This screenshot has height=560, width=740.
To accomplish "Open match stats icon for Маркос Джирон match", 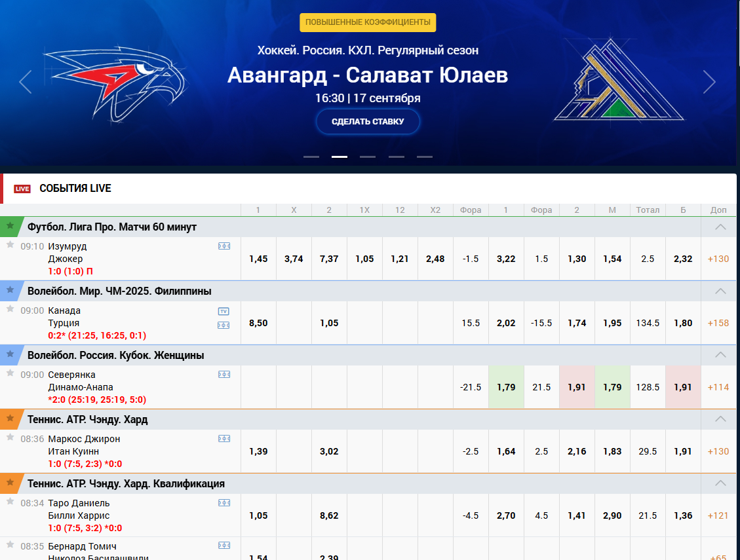I will (x=224, y=439).
